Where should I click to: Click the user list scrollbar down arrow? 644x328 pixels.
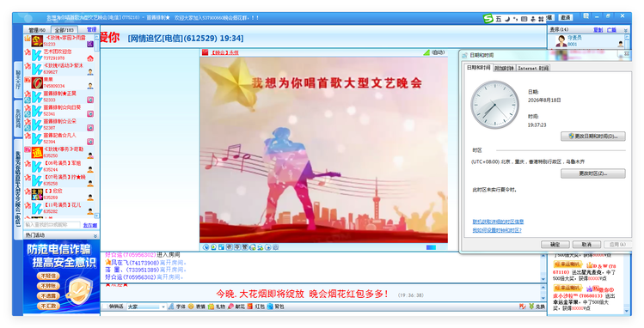pos(96,216)
